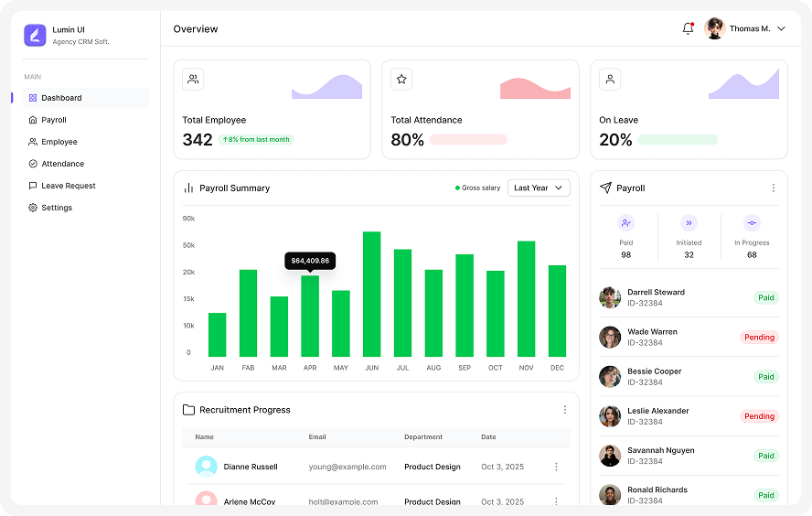Click the Total Attendance star icon
Viewport: 812px width, 516px height.
tap(401, 80)
